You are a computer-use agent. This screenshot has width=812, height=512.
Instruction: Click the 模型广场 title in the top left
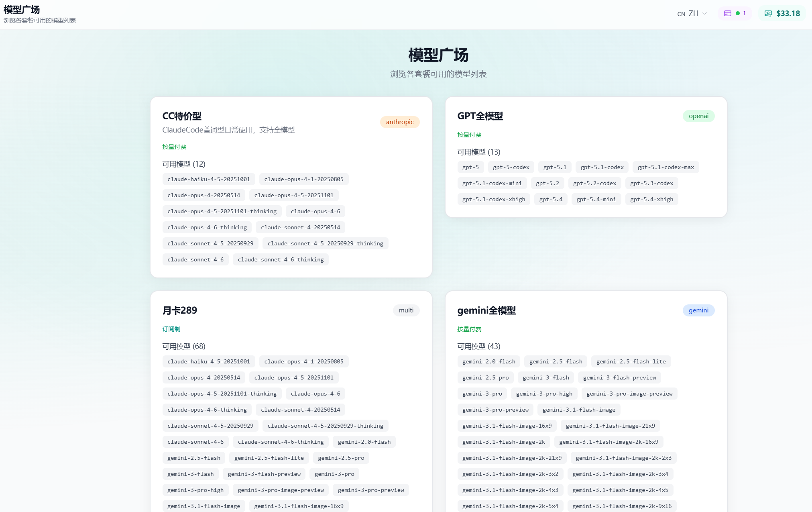point(22,10)
